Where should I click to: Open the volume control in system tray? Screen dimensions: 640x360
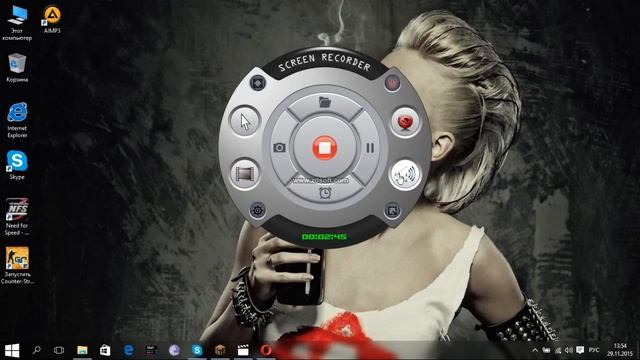[569, 350]
